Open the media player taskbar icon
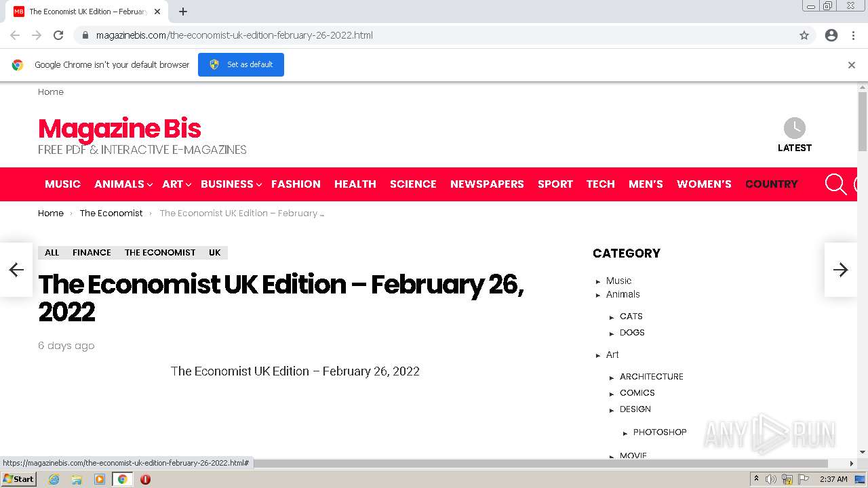Viewport: 868px width, 488px height. pos(100,479)
